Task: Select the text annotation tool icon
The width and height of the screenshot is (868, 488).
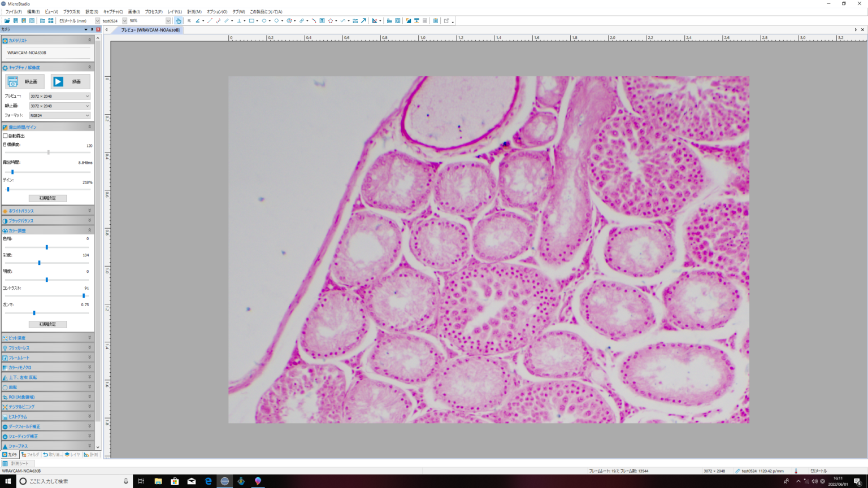Action: (322, 21)
